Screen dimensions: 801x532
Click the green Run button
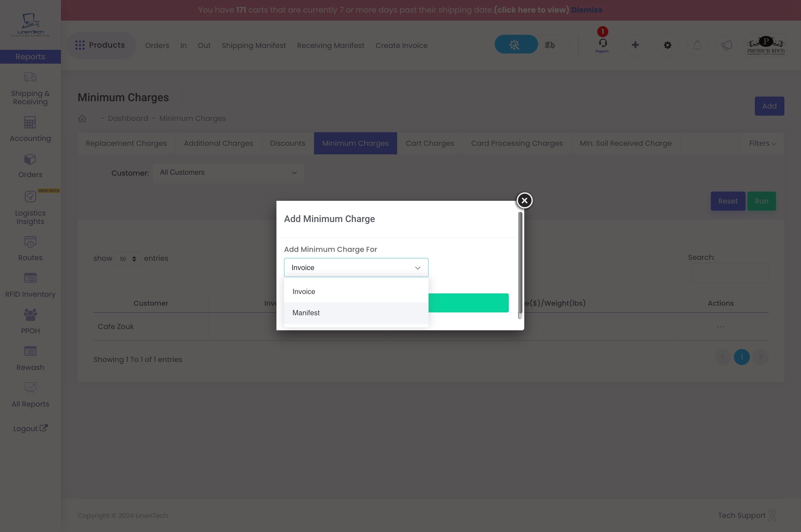(761, 201)
